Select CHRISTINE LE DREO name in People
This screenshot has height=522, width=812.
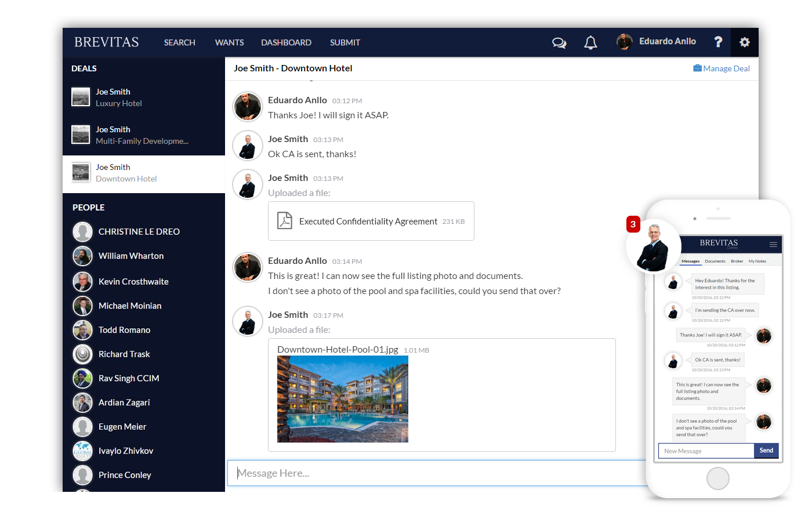pos(139,231)
